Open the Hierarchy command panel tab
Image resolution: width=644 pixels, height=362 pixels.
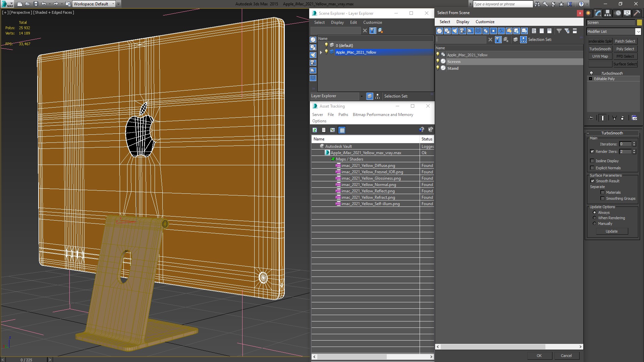(x=607, y=13)
